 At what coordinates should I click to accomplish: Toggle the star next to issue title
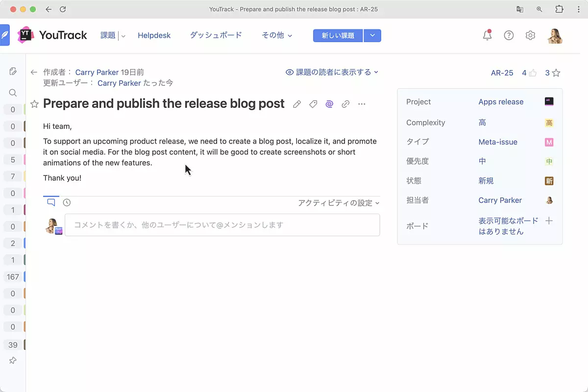pyautogui.click(x=34, y=104)
